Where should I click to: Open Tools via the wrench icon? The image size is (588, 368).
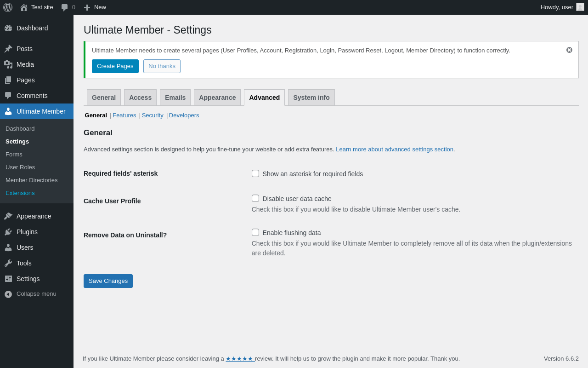pos(8,263)
